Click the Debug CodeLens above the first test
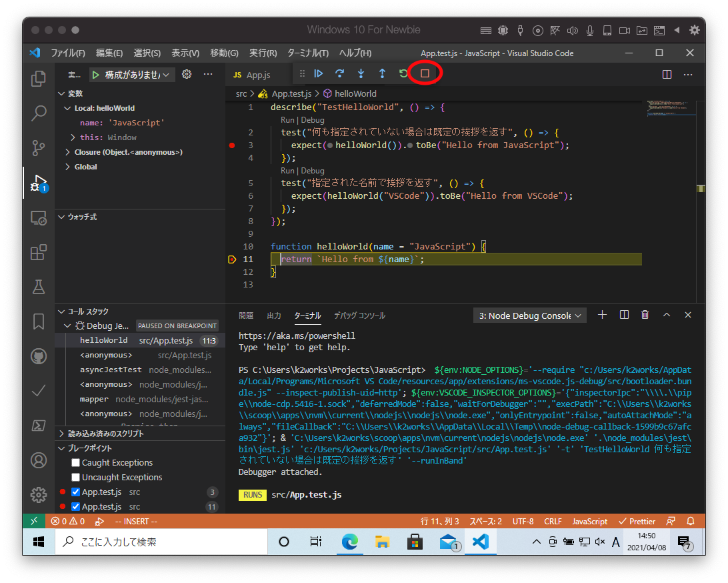The width and height of the screenshot is (728, 583). [313, 120]
